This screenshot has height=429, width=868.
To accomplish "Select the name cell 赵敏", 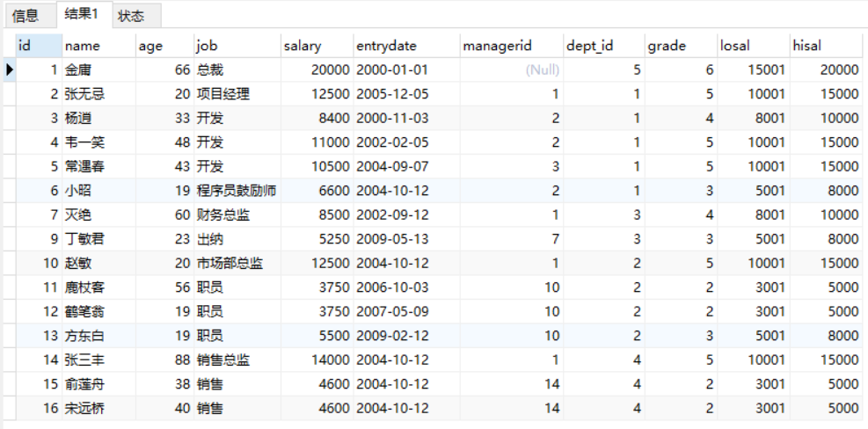I will [x=98, y=264].
